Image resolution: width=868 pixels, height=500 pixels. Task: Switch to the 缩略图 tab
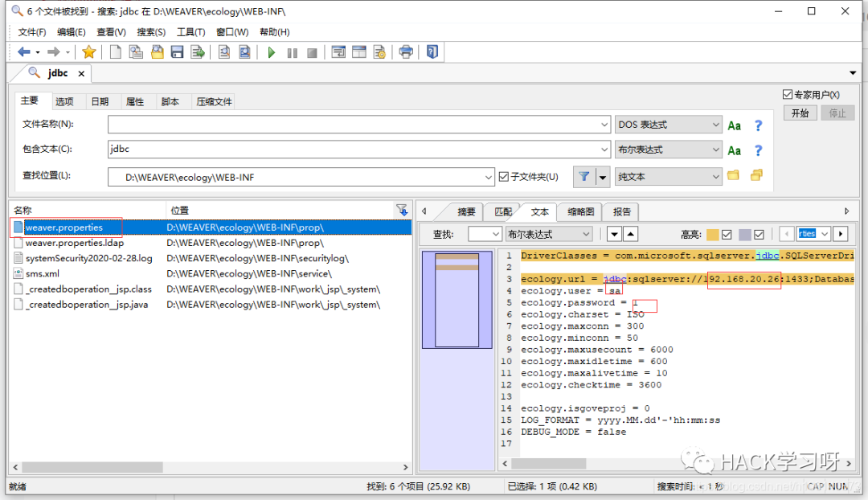click(x=580, y=211)
